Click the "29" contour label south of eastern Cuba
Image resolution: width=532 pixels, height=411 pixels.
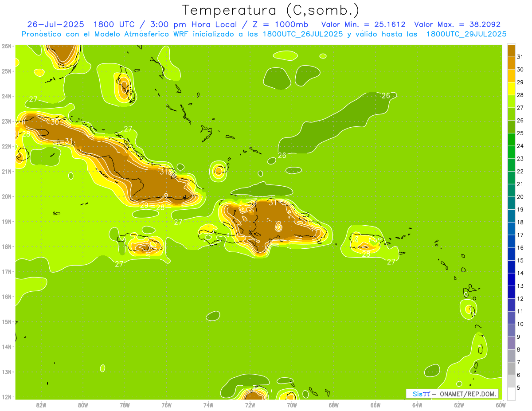pos(144,205)
